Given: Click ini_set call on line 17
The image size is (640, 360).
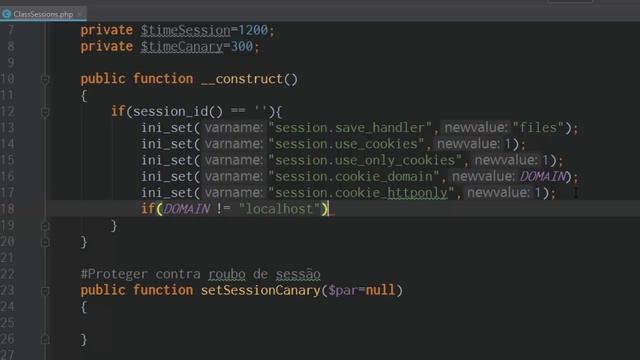Looking at the screenshot, I should 167,193.
